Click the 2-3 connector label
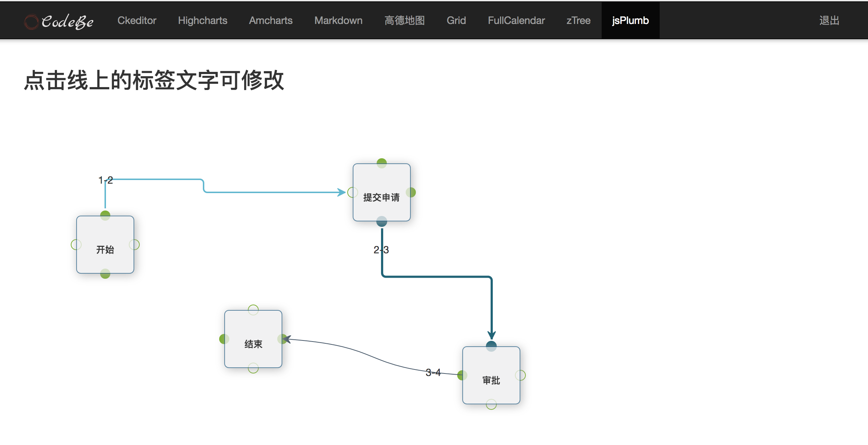The height and width of the screenshot is (445, 868). point(381,250)
